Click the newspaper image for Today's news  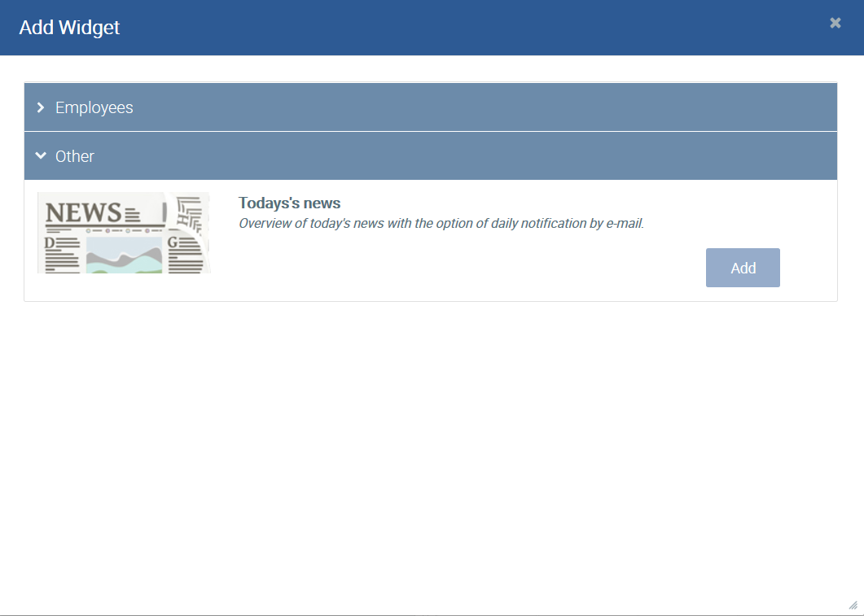[124, 233]
